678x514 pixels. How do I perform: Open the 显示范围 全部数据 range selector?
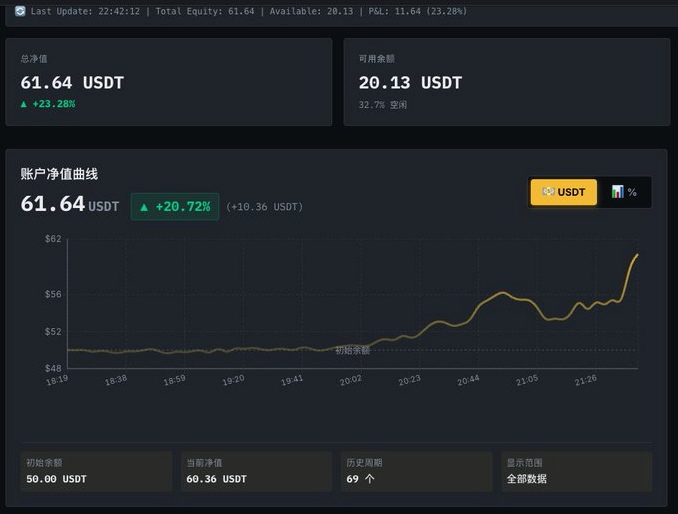point(576,471)
